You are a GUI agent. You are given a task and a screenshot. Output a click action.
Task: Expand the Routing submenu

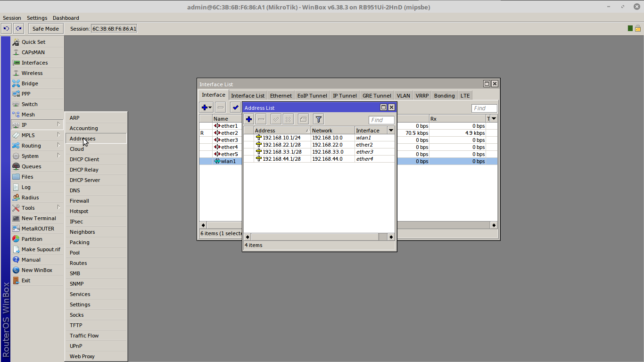point(37,146)
